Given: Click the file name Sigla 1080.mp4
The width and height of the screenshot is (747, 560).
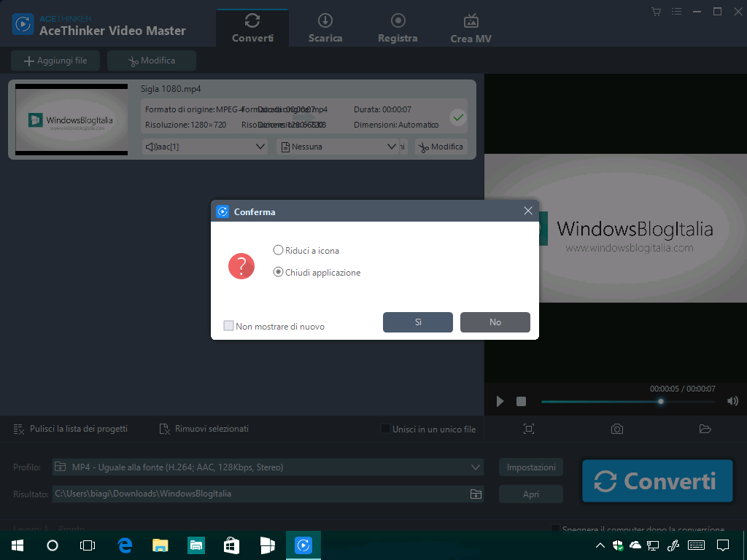Looking at the screenshot, I should (x=171, y=88).
